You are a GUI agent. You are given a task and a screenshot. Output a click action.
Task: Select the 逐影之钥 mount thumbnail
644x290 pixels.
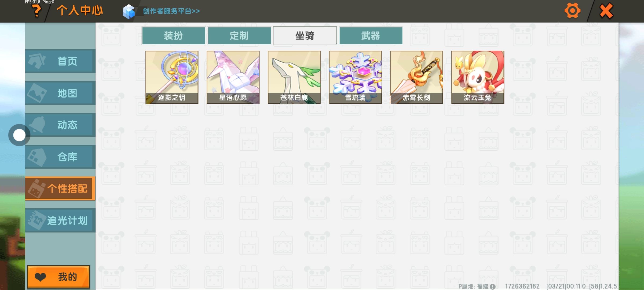pos(172,77)
